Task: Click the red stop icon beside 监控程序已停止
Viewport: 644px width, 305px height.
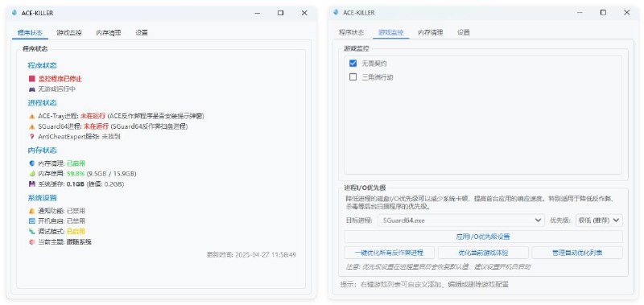Action: (32, 78)
